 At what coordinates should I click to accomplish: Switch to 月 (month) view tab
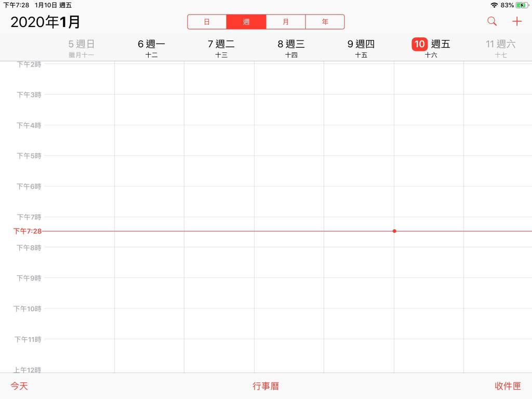coord(286,22)
